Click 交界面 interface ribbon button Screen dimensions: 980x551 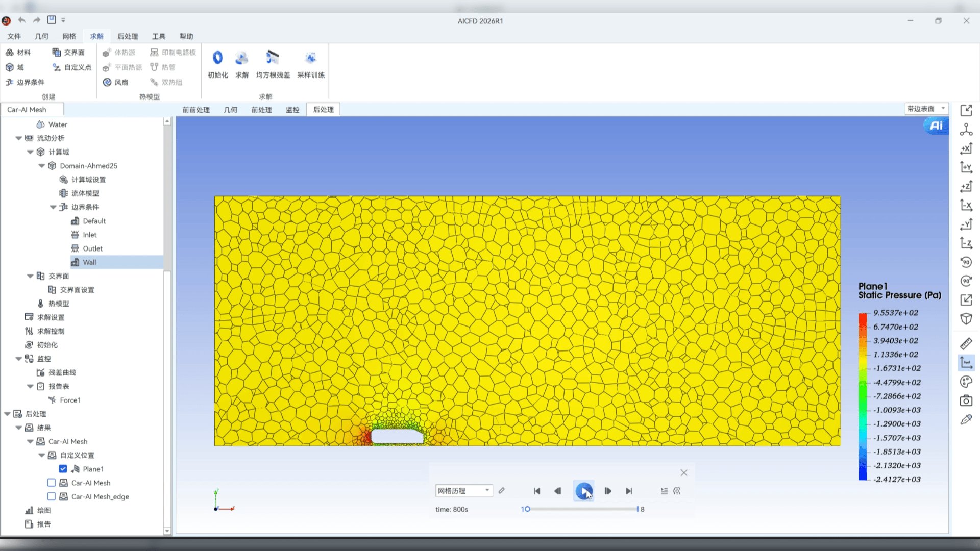pyautogui.click(x=68, y=53)
